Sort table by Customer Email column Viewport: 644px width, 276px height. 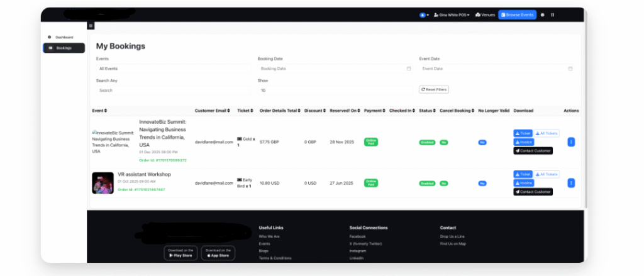(x=213, y=111)
